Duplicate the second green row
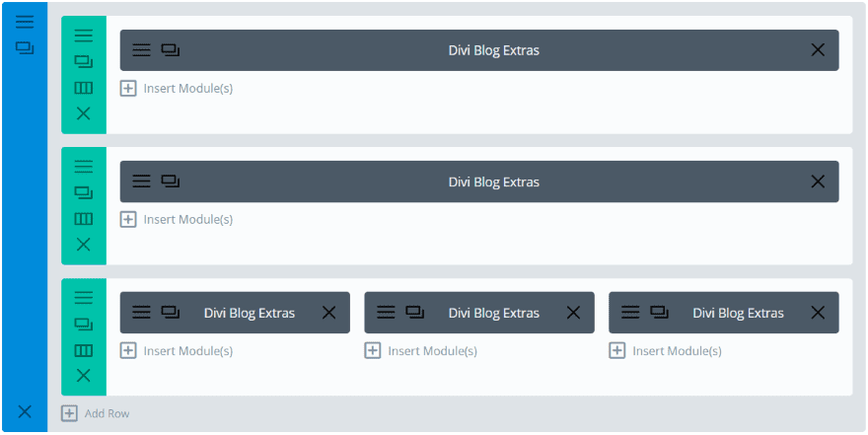This screenshot has height=435, width=868. [84, 192]
